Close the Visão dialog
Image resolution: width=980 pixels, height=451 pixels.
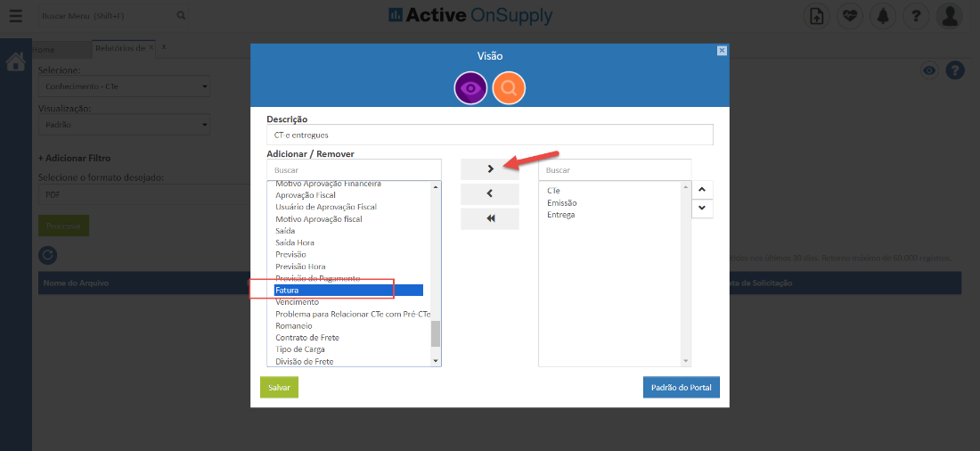pyautogui.click(x=722, y=51)
